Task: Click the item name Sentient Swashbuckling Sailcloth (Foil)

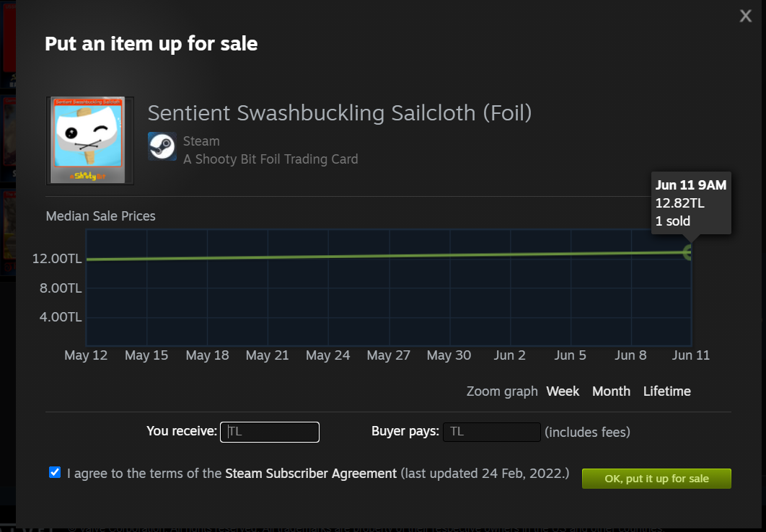Action: point(340,113)
